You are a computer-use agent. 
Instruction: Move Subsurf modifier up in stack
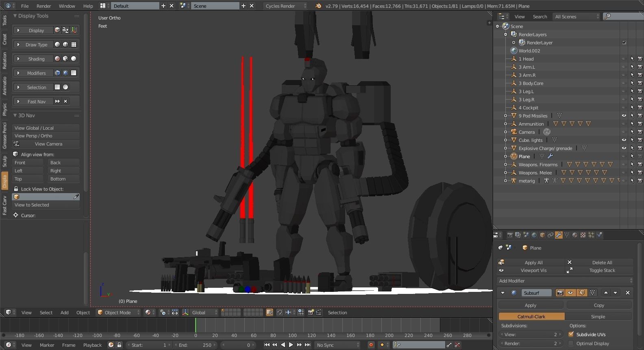click(606, 293)
